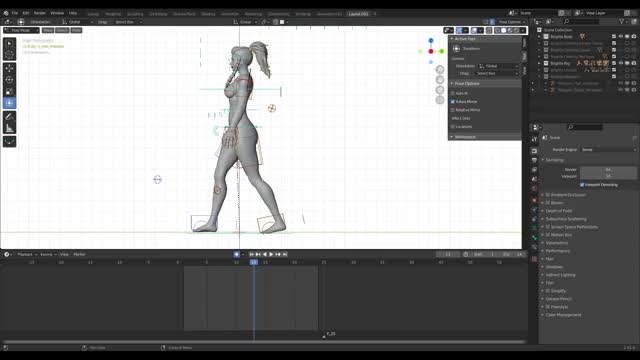Jump to the timeline end frame

click(285, 254)
